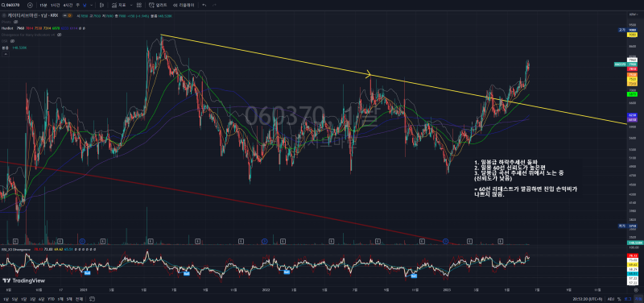Click the teal 060370 symbol price label

(620, 64)
